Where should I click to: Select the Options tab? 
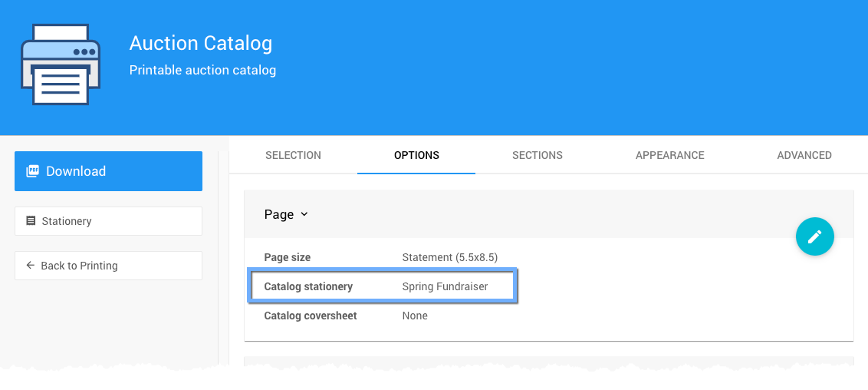tap(416, 155)
